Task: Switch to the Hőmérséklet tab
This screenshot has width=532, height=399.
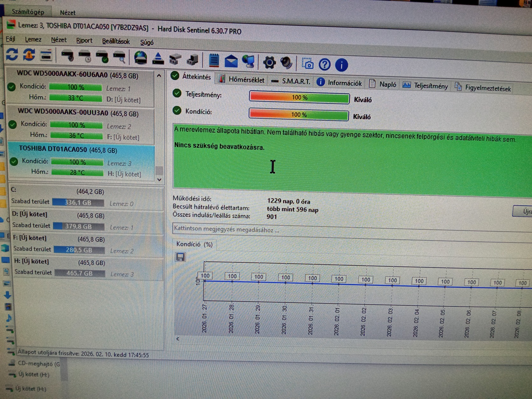Action: pos(242,79)
